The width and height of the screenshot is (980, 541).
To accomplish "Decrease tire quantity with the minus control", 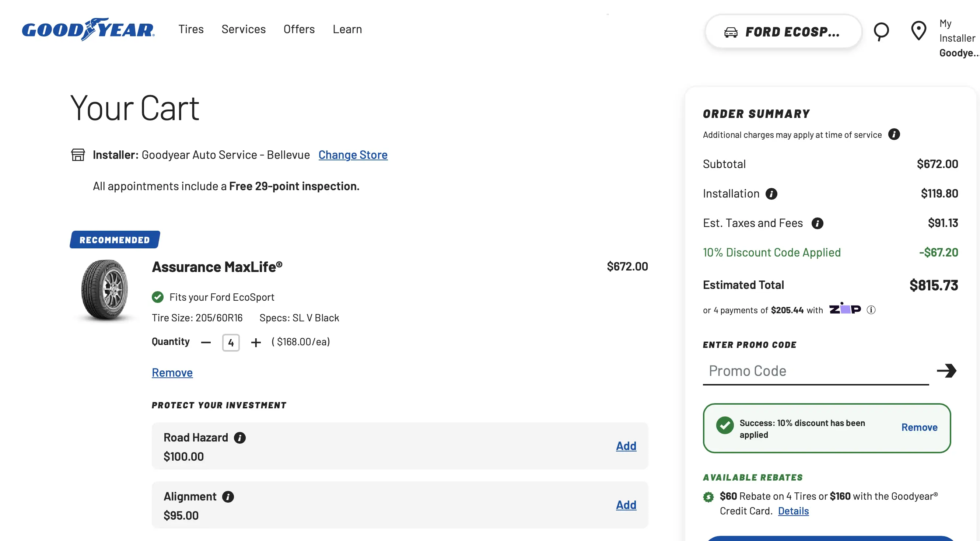I will pos(206,342).
